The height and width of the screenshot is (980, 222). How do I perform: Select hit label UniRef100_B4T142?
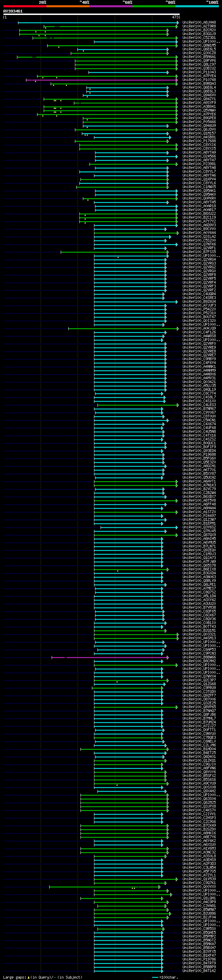coord(199,971)
